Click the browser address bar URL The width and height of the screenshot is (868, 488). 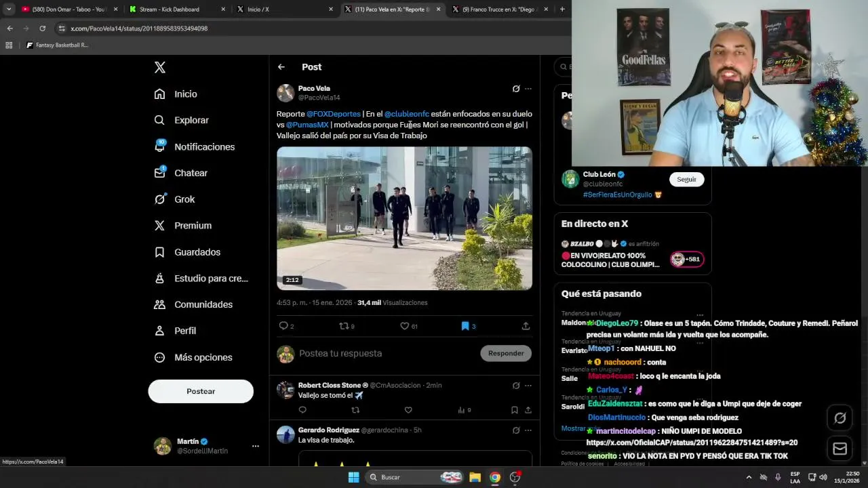pyautogui.click(x=139, y=28)
